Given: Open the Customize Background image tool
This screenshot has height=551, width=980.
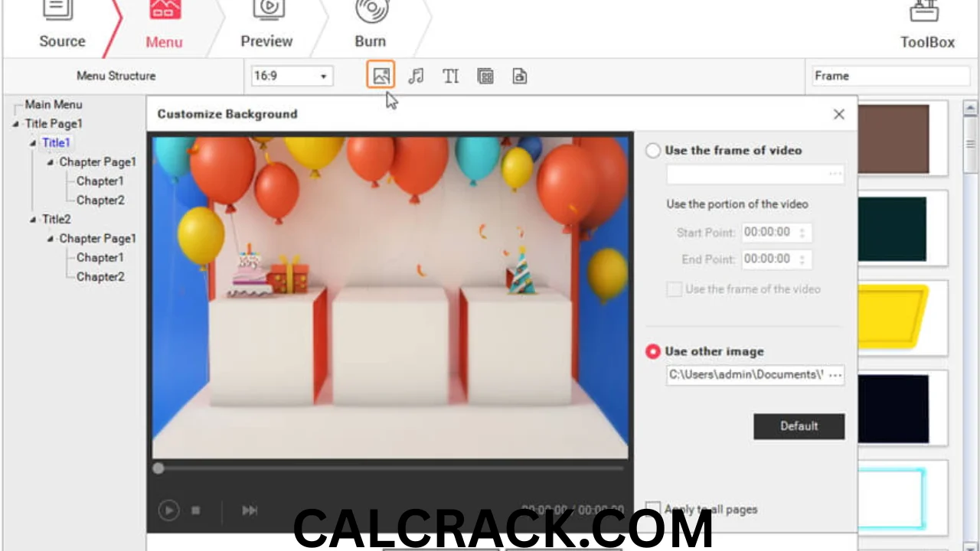Looking at the screenshot, I should click(381, 75).
